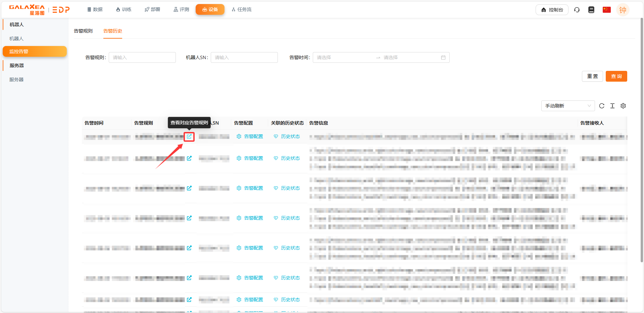Image resolution: width=644 pixels, height=313 pixels.
Task: Click the Chinese flag language icon
Action: click(606, 10)
